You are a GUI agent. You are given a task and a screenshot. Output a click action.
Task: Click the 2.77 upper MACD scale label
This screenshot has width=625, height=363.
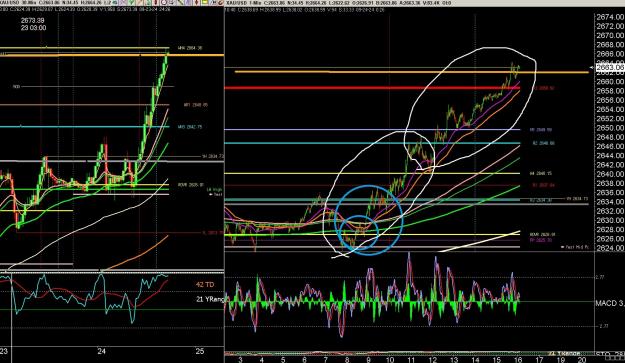pos(599,277)
